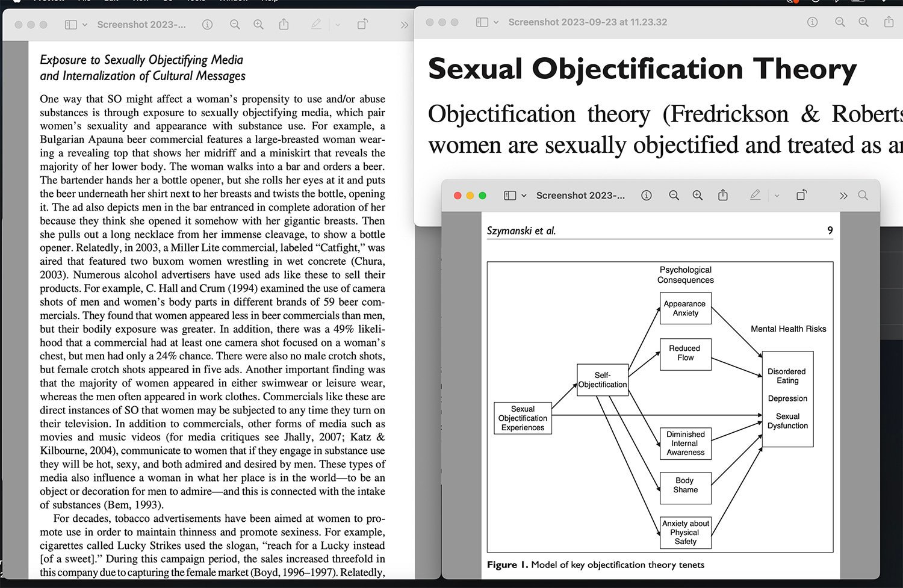Expand the hidden toolbar items in the figure window
Viewport: 903px width, 588px height.
[843, 196]
